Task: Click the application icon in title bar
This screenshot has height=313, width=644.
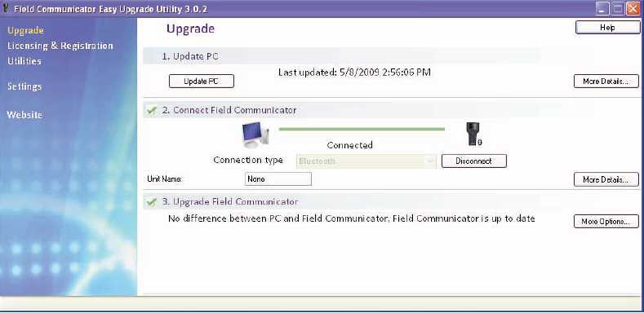Action: pyautogui.click(x=6, y=9)
